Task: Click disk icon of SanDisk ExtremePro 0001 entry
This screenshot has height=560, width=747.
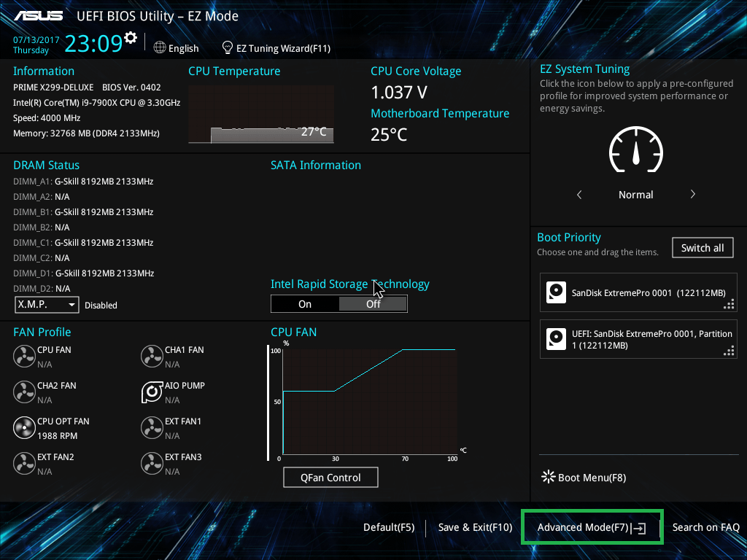Action: [x=556, y=292]
